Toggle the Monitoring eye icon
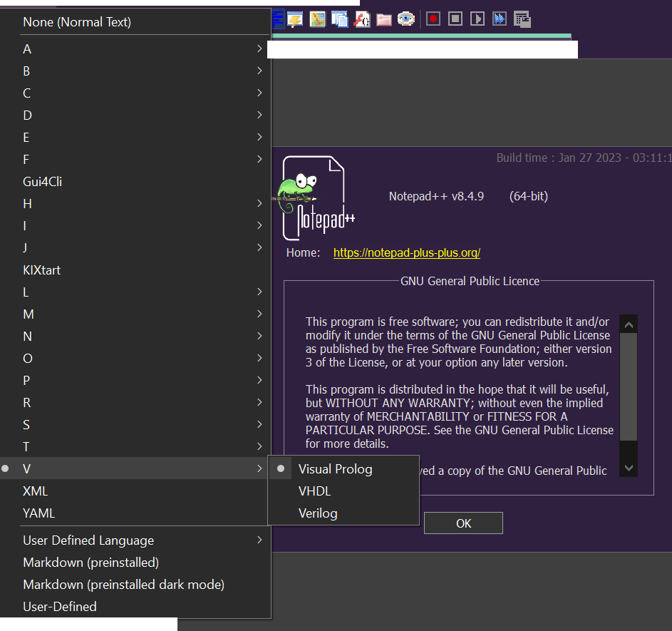The width and height of the screenshot is (672, 631). 406,19
